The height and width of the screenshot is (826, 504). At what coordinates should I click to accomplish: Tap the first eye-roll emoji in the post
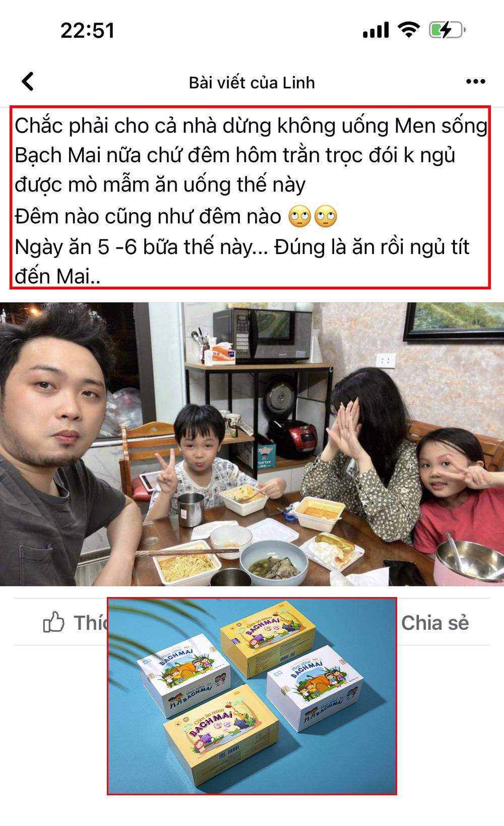[x=299, y=217]
